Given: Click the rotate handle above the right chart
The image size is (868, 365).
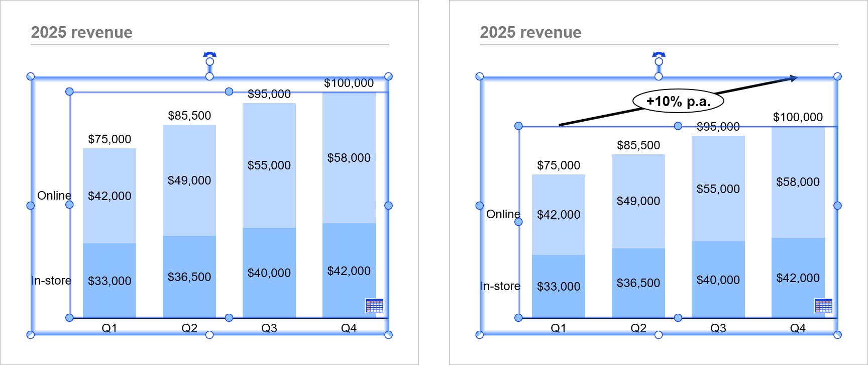Looking at the screenshot, I should point(659,55).
